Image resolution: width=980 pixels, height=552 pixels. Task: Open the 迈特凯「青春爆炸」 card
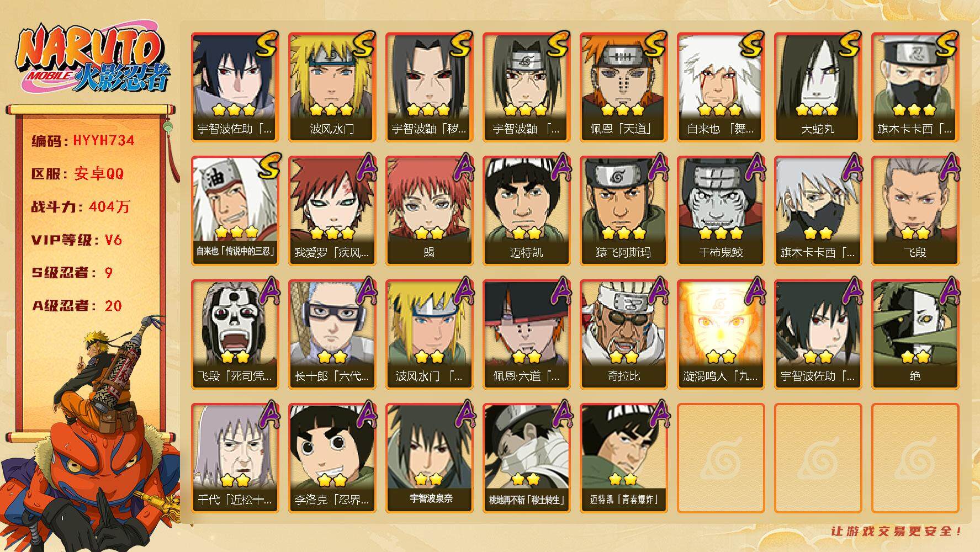(623, 458)
